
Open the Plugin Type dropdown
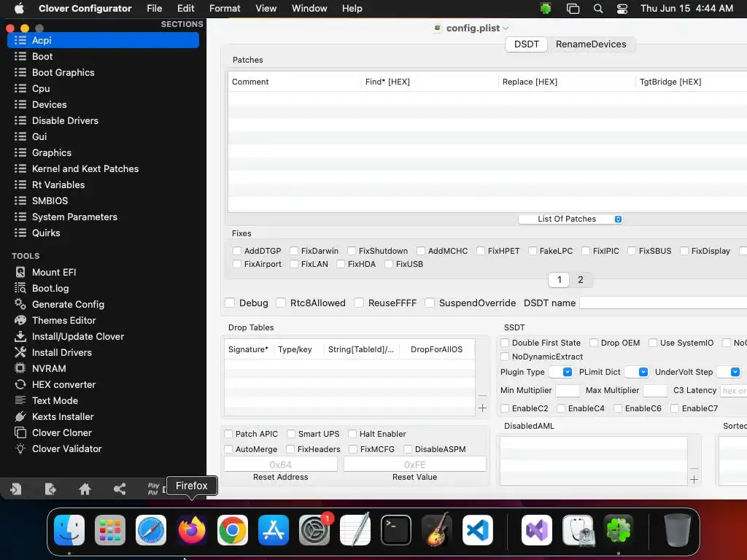561,372
